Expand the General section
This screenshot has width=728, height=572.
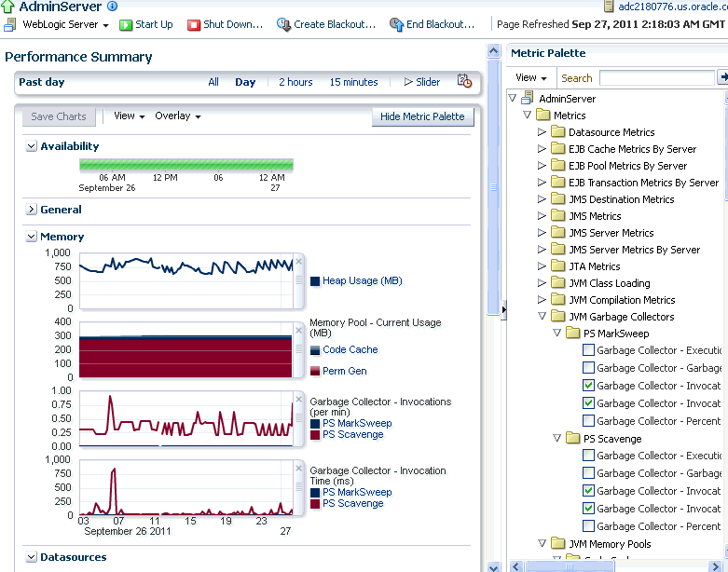[31, 210]
